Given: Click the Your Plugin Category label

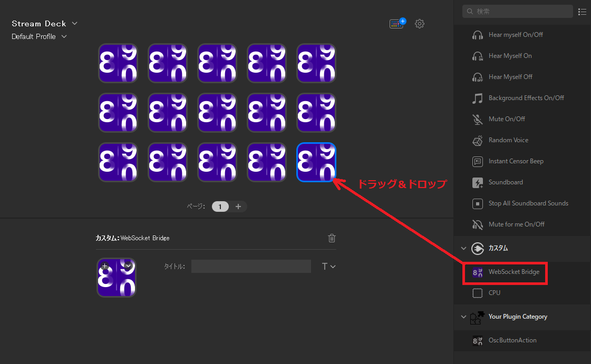Looking at the screenshot, I should point(518,317).
